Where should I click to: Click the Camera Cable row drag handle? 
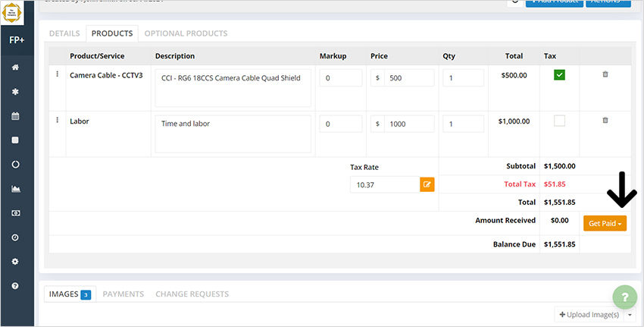pos(57,74)
